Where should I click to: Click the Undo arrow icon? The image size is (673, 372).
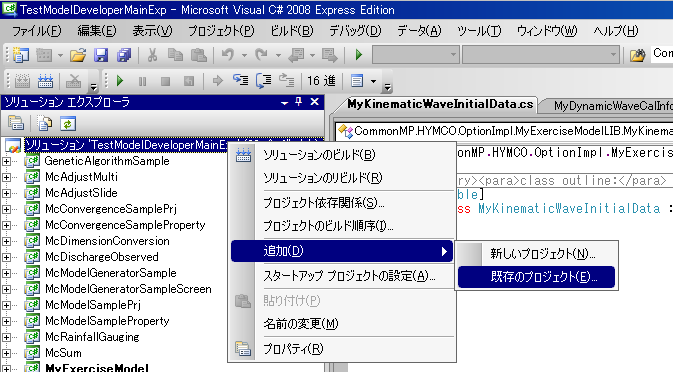point(227,55)
